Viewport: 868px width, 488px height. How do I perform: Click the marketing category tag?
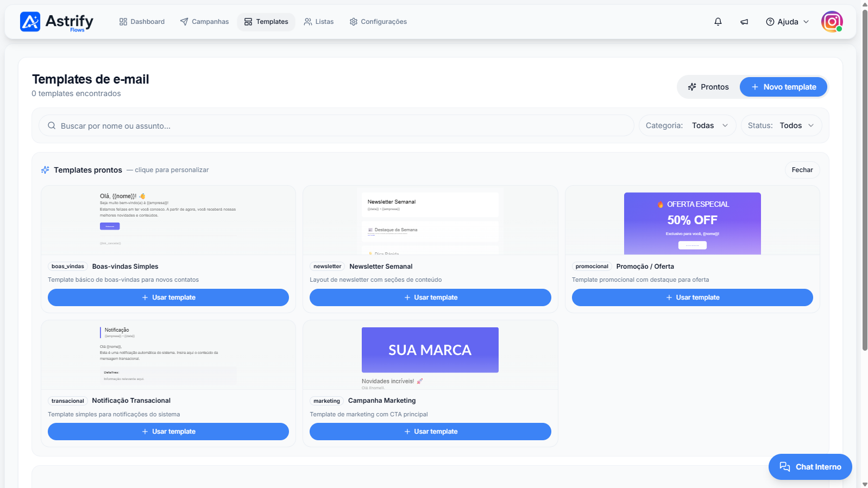327,401
